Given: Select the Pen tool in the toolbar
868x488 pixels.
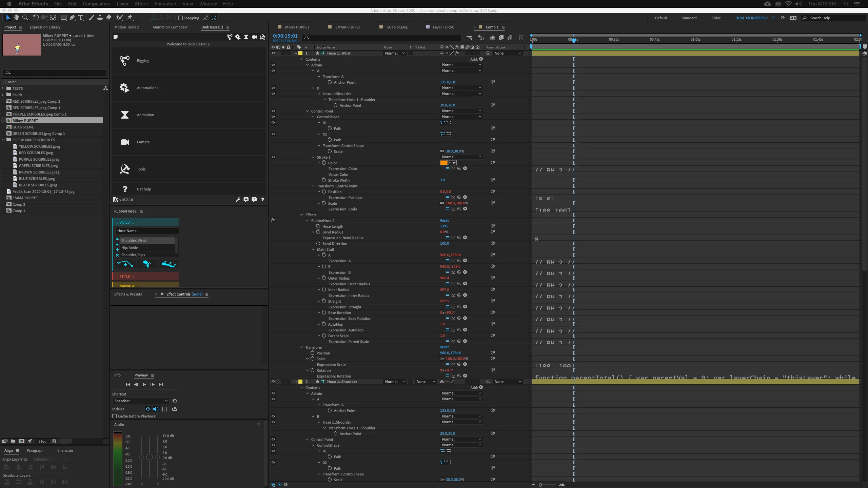Looking at the screenshot, I should (x=72, y=18).
